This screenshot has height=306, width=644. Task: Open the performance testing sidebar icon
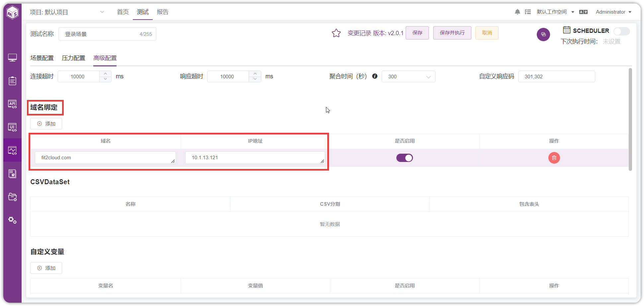[x=12, y=150]
